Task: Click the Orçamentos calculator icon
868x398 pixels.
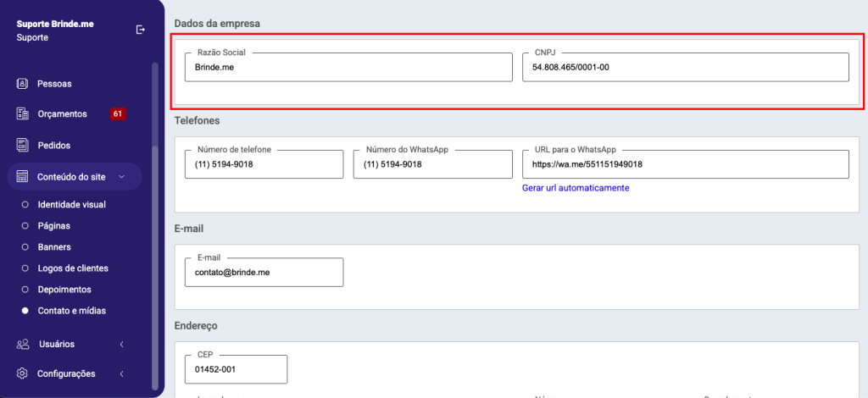Action: click(23, 114)
